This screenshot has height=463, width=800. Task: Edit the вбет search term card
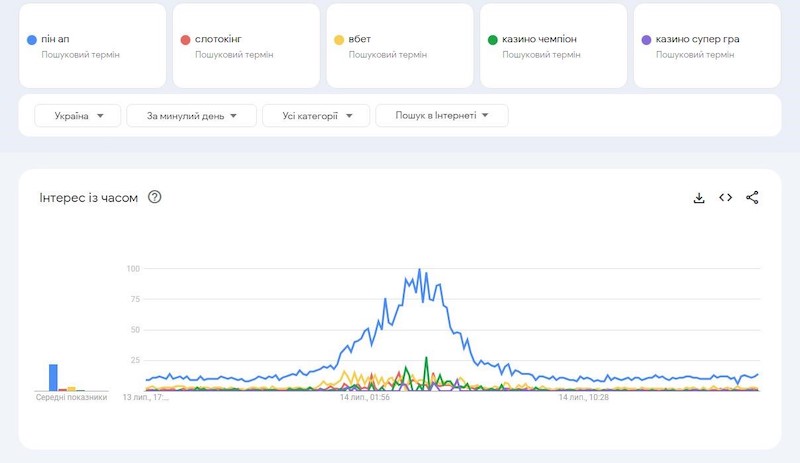click(x=399, y=46)
